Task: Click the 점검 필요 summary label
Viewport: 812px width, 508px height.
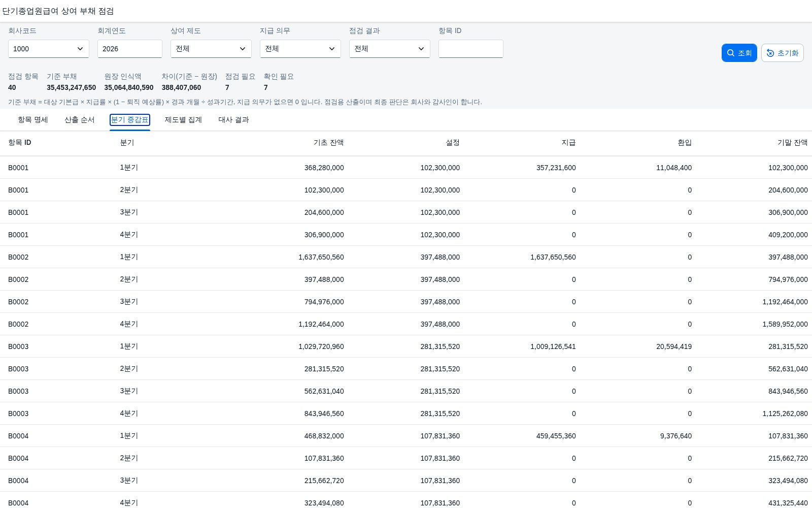Action: point(240,76)
